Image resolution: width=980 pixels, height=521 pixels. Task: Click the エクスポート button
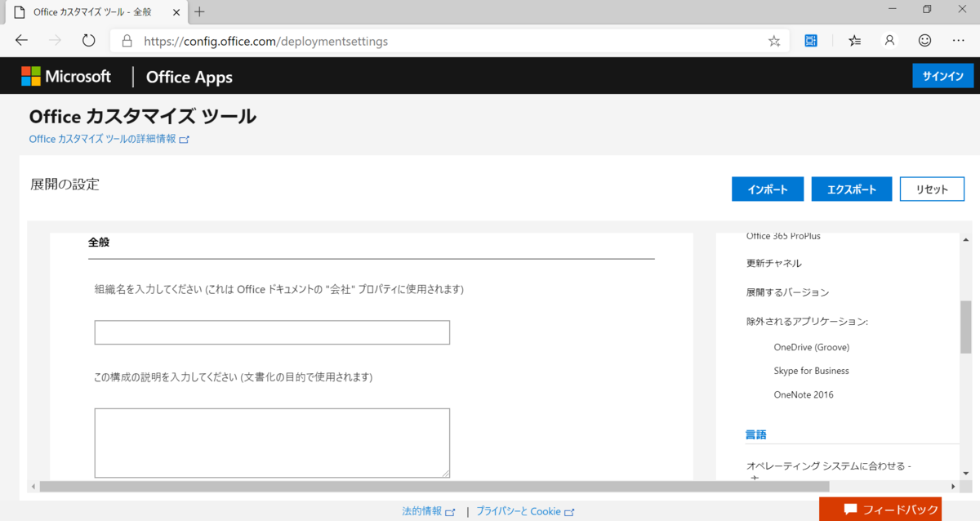852,189
